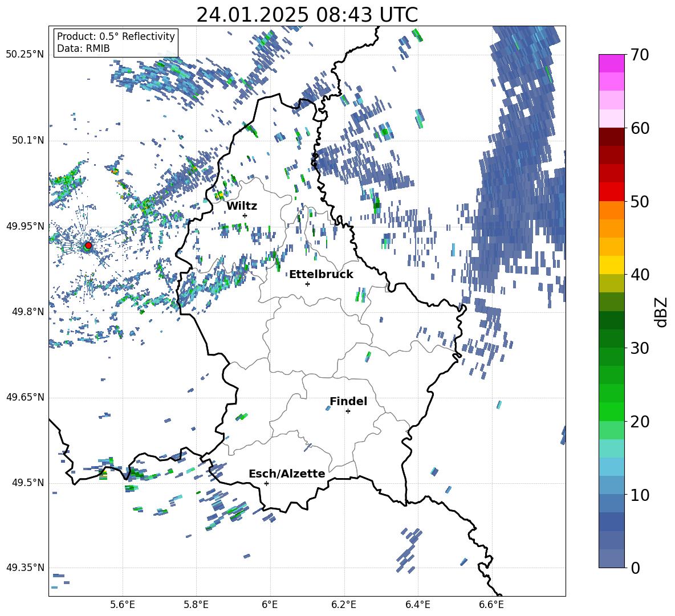675x616 pixels.
Task: Click the 49.35°N latitude tick label
Action: [x=25, y=568]
